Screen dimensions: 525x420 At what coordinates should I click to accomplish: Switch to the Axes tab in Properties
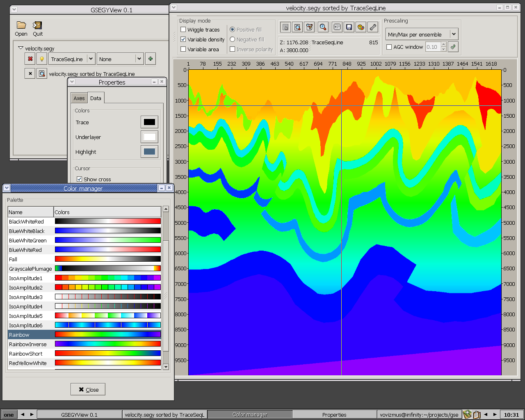coord(79,98)
